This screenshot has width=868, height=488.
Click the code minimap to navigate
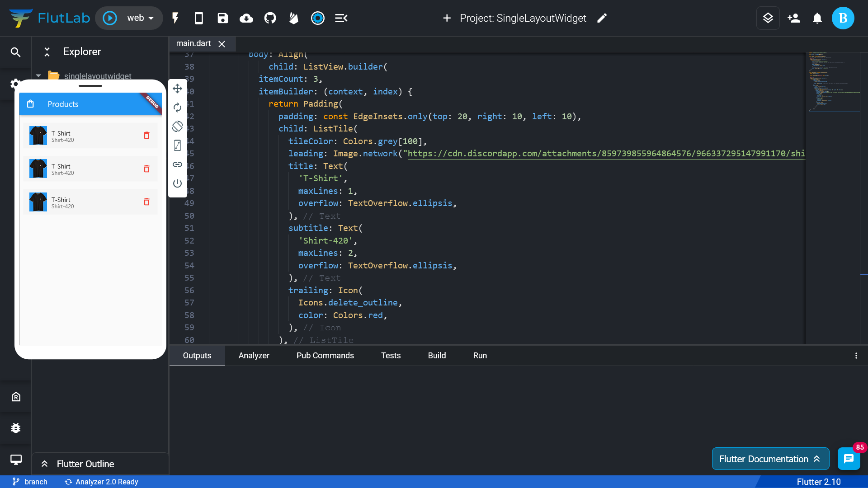click(x=834, y=81)
